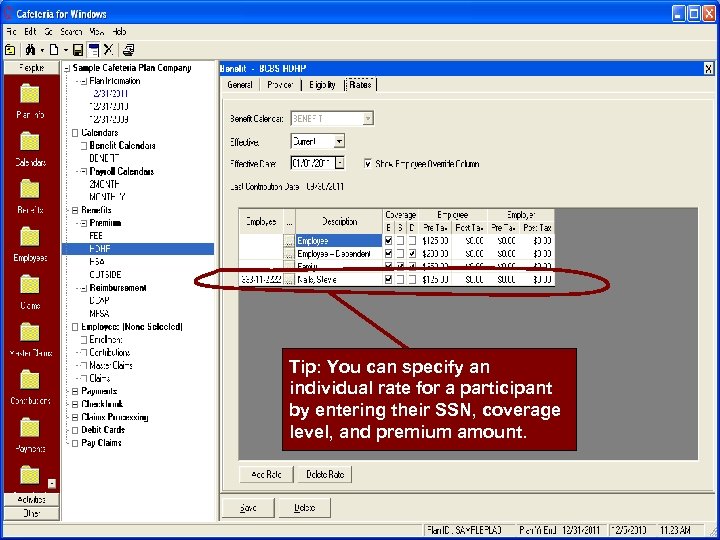Toggle S coverage checkbox in Steve row

[x=400, y=279]
